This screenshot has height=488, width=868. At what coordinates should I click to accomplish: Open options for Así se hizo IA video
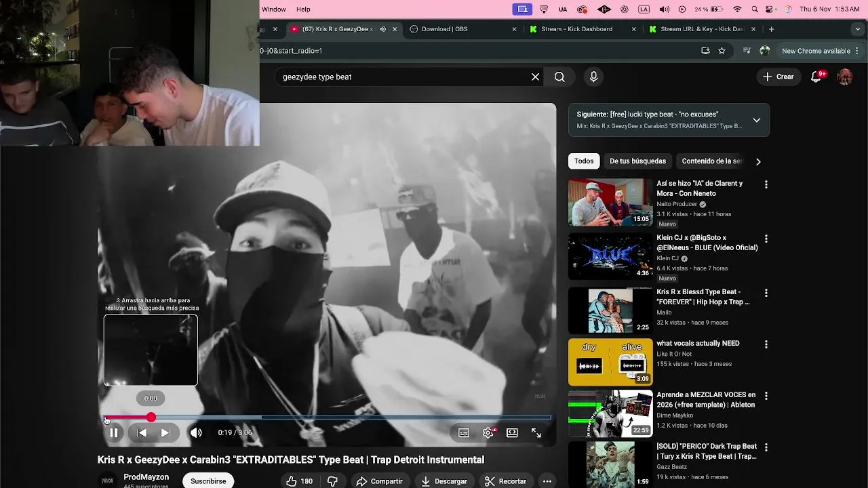coord(766,184)
